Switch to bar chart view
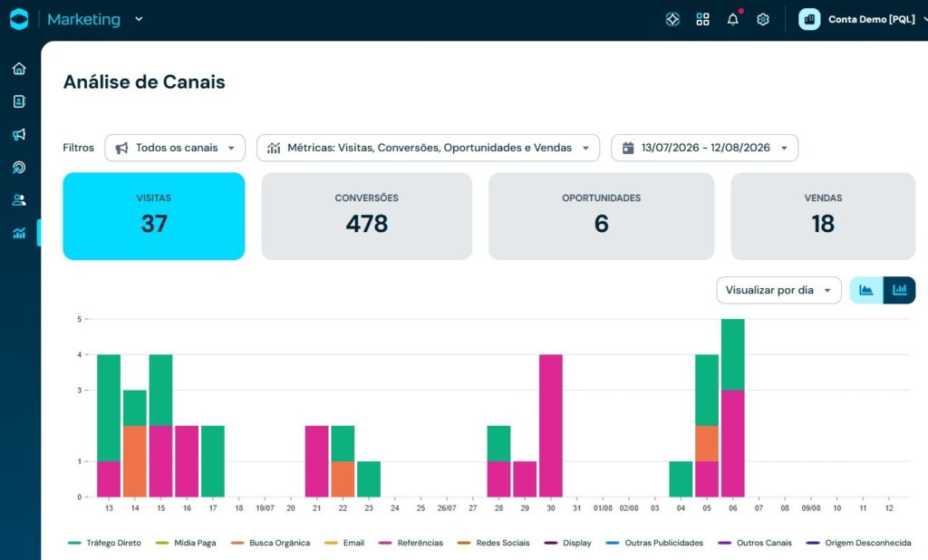 click(900, 290)
